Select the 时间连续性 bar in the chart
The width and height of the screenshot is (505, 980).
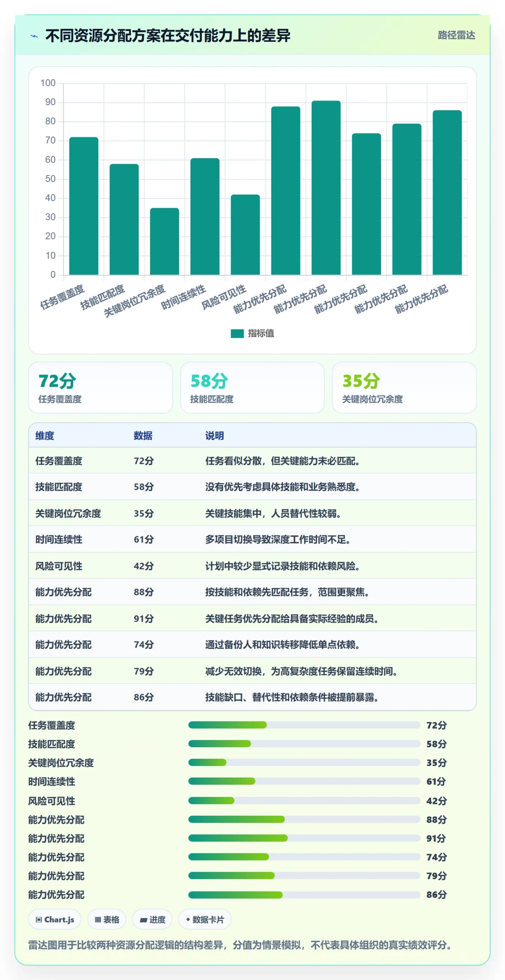[x=205, y=217]
